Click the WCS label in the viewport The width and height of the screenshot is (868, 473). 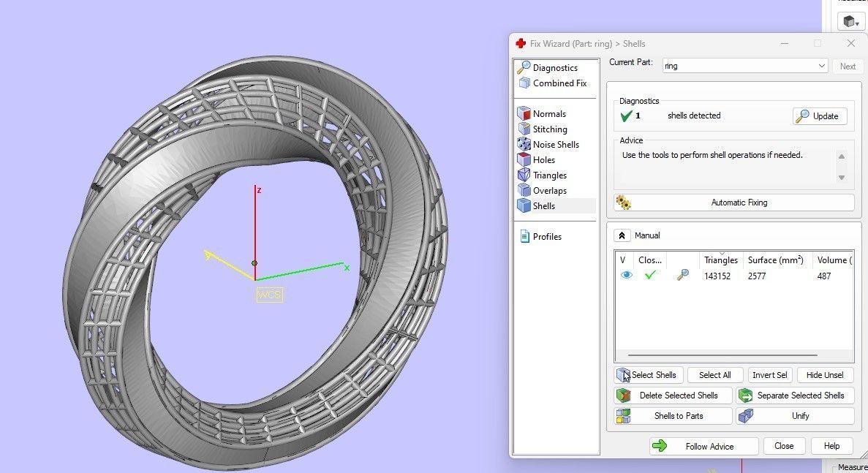pos(270,295)
